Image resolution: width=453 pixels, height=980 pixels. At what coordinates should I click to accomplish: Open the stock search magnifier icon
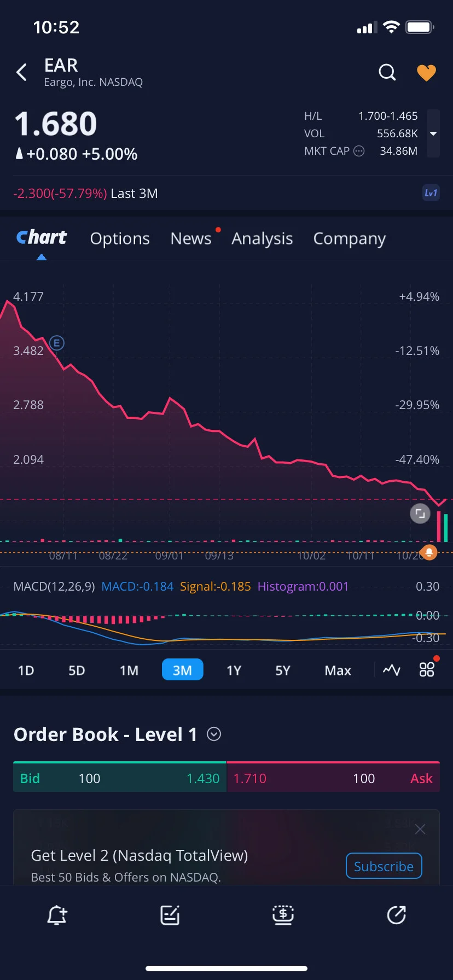click(x=387, y=72)
